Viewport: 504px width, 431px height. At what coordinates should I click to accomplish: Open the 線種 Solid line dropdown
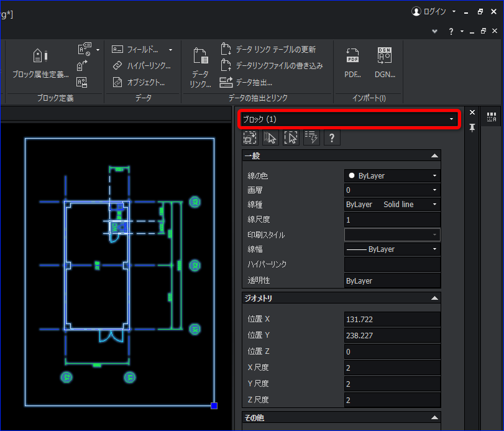pos(392,204)
